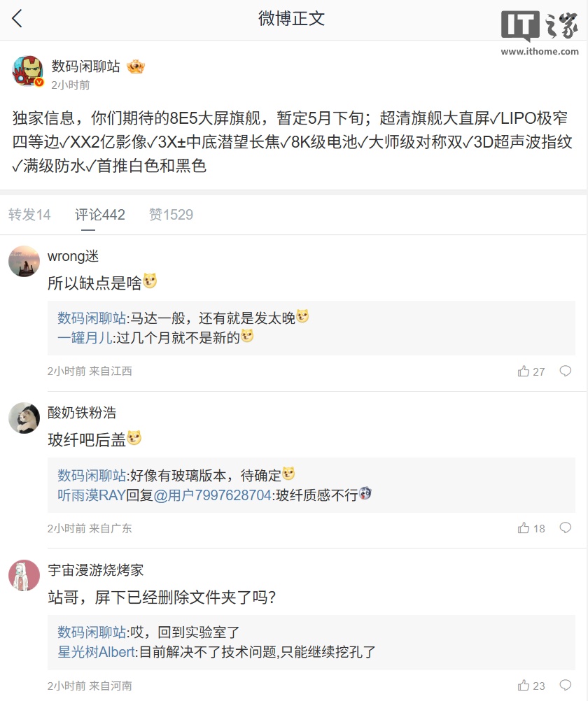
Task: Like wrong迷's comment with thumbs-up
Action: 524,371
